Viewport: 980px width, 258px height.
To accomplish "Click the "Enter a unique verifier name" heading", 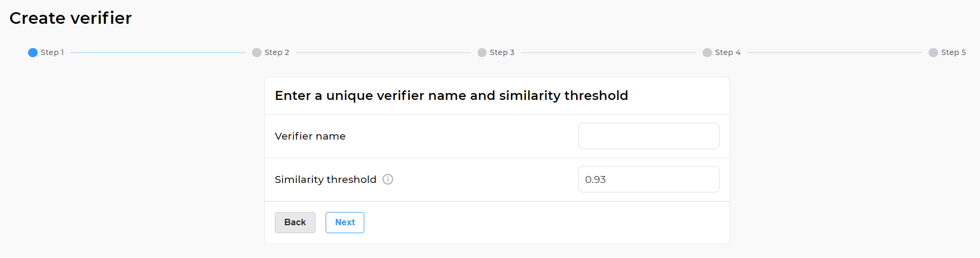I will pos(451,96).
